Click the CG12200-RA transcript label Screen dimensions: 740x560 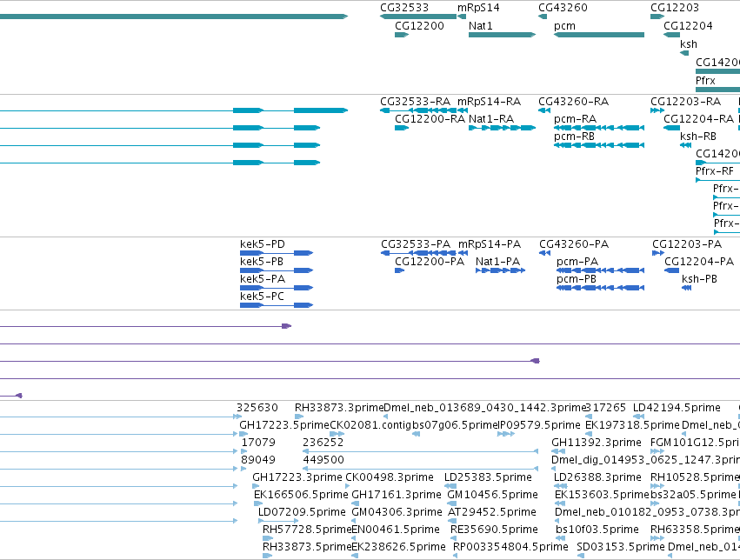pos(430,119)
